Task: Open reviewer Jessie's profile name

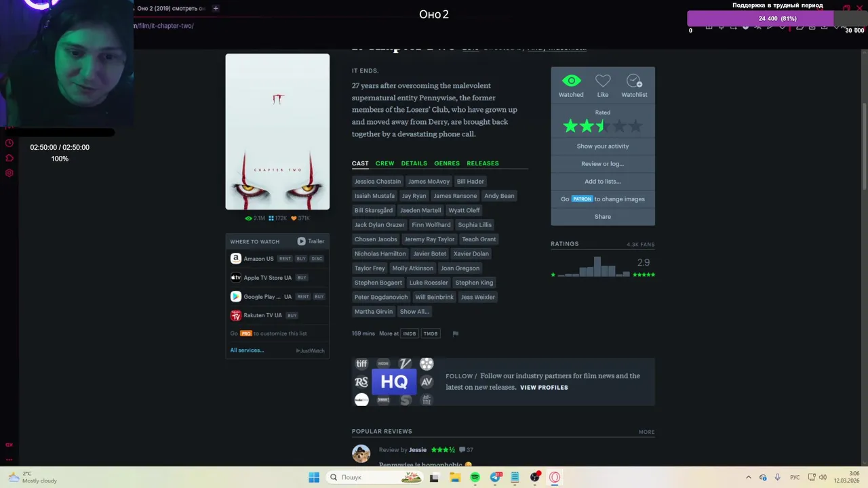Action: (418, 450)
